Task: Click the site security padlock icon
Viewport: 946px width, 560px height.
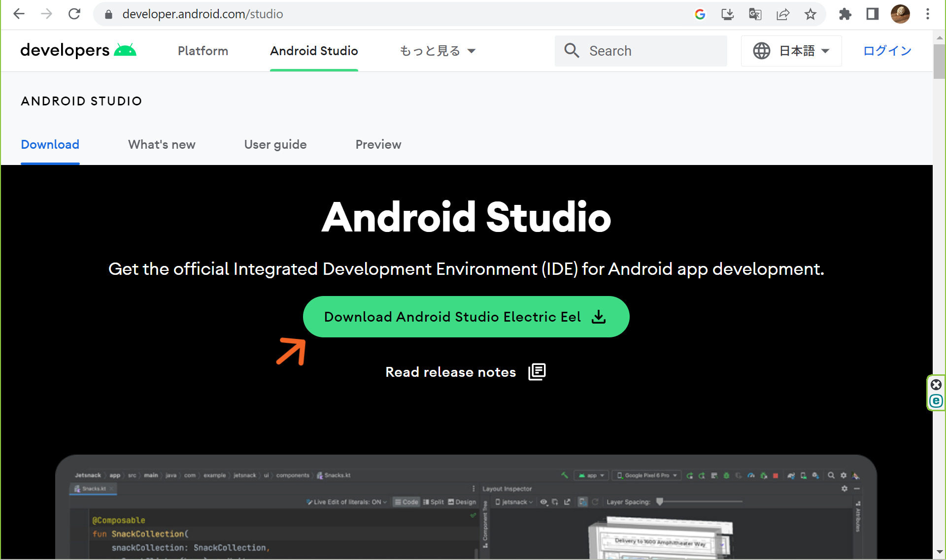Action: pyautogui.click(x=108, y=14)
